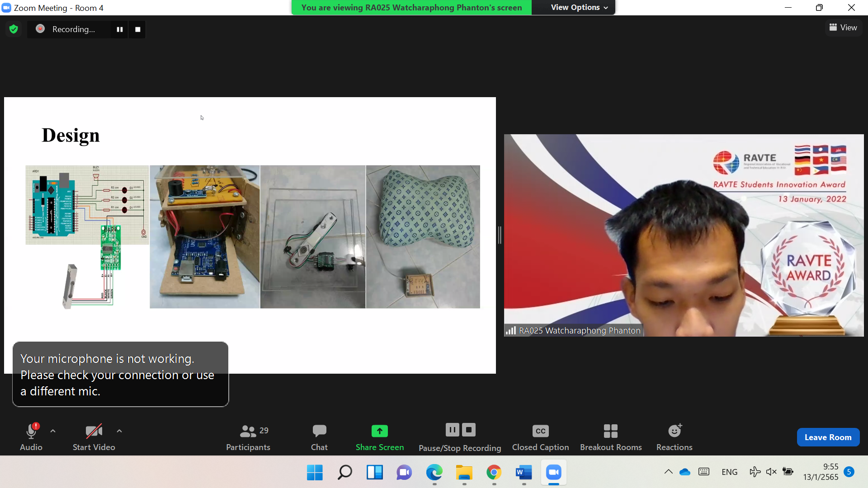Open the View layout menu
This screenshot has width=868, height=488.
pyautogui.click(x=843, y=28)
